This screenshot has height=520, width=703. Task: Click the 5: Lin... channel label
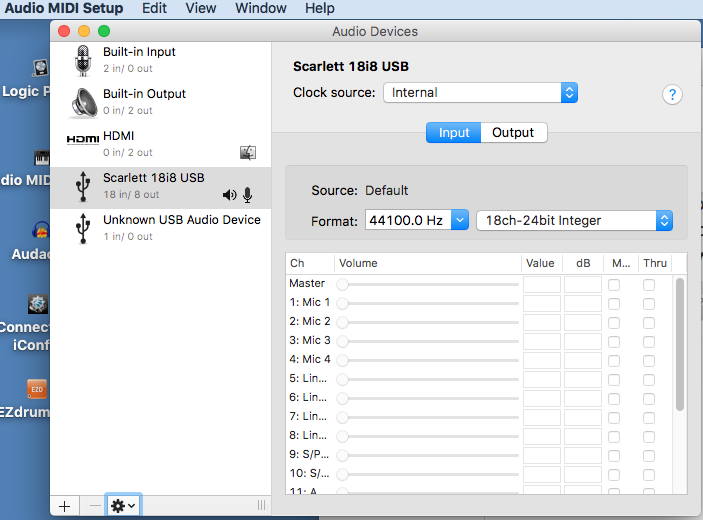[x=308, y=378]
